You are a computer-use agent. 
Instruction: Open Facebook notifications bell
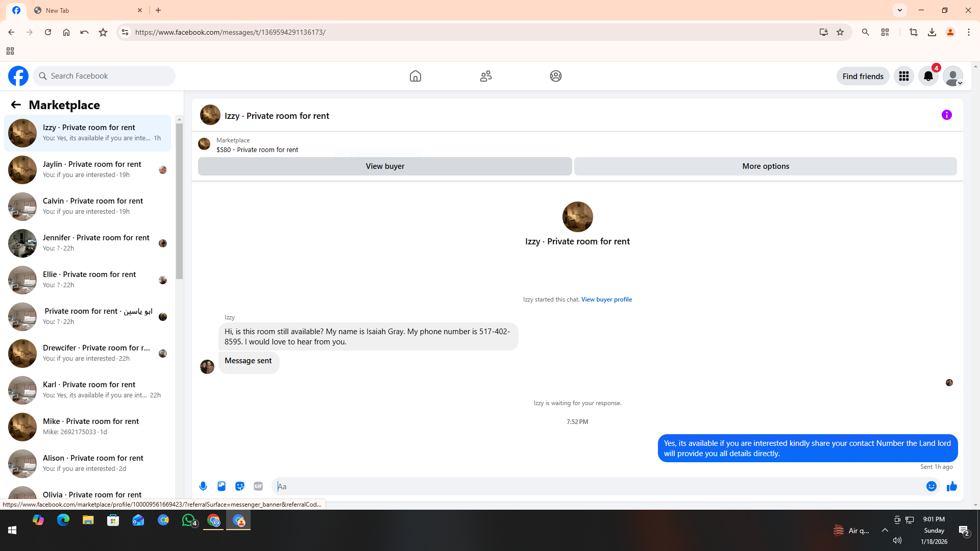(x=928, y=76)
